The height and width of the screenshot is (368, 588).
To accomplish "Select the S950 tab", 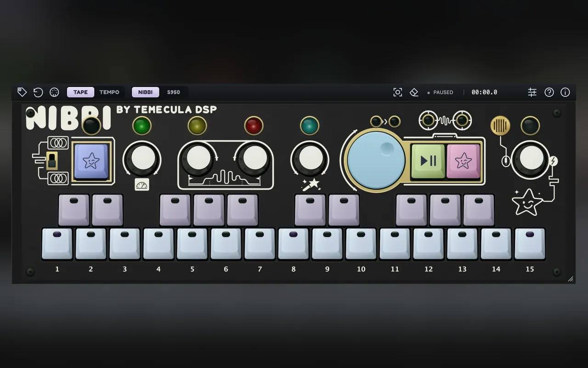I will click(x=173, y=92).
